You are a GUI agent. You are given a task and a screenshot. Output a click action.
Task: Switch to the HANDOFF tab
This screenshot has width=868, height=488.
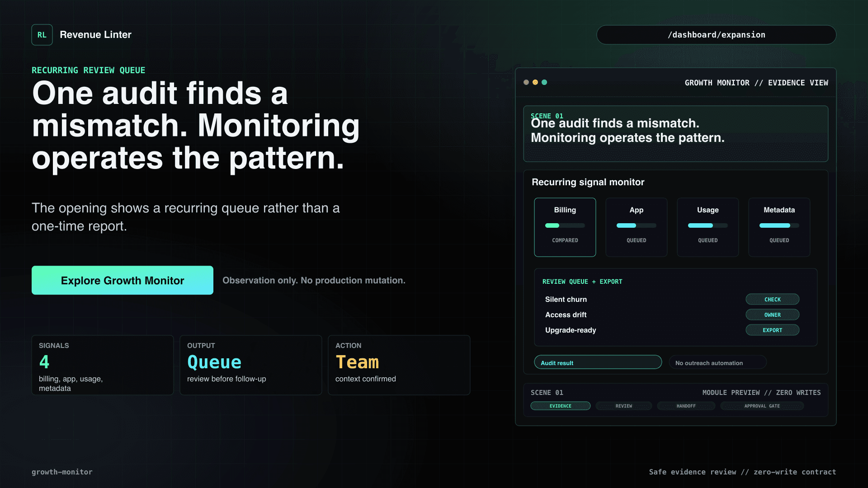[686, 406]
